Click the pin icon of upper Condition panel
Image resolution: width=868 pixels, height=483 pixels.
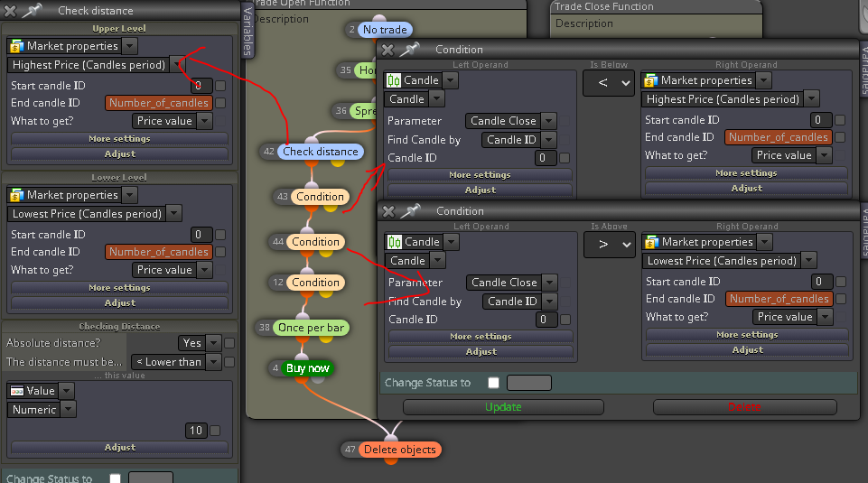pyautogui.click(x=409, y=50)
